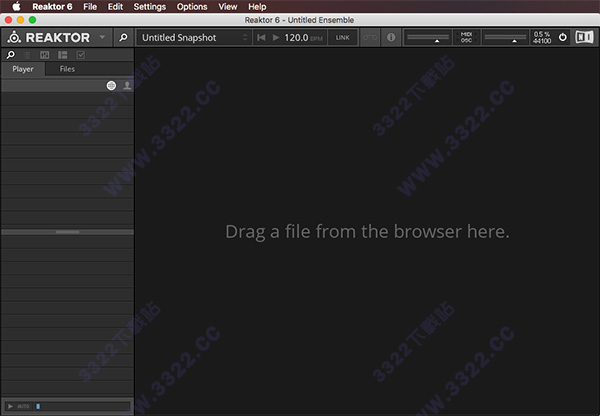600x416 pixels.
Task: Open the snapshots list icon in side pane
Action: (x=27, y=55)
